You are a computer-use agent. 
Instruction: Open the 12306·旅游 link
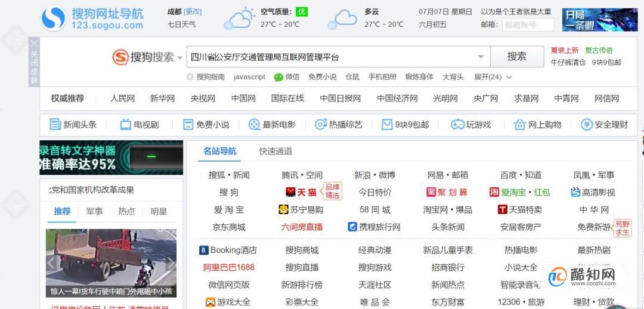tap(521, 302)
